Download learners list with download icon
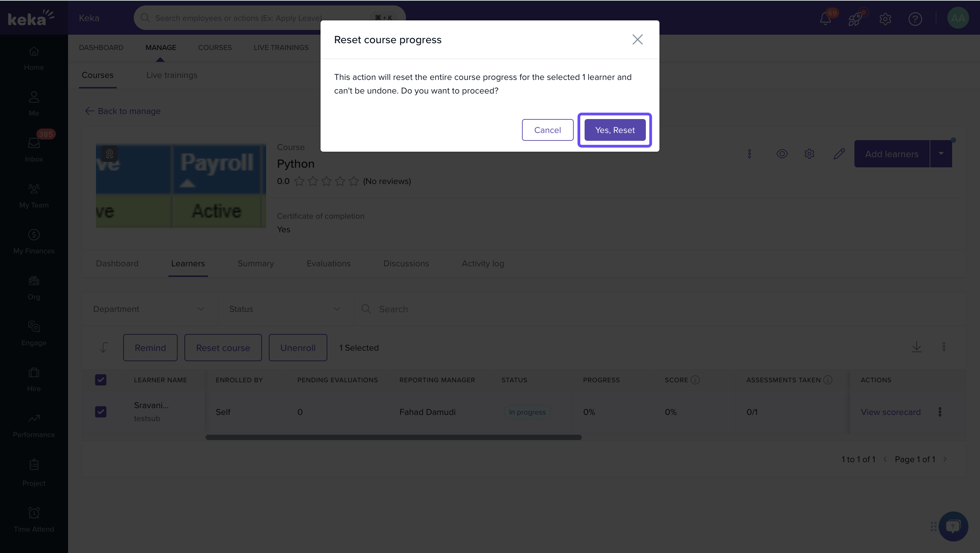The height and width of the screenshot is (553, 980). point(916,347)
